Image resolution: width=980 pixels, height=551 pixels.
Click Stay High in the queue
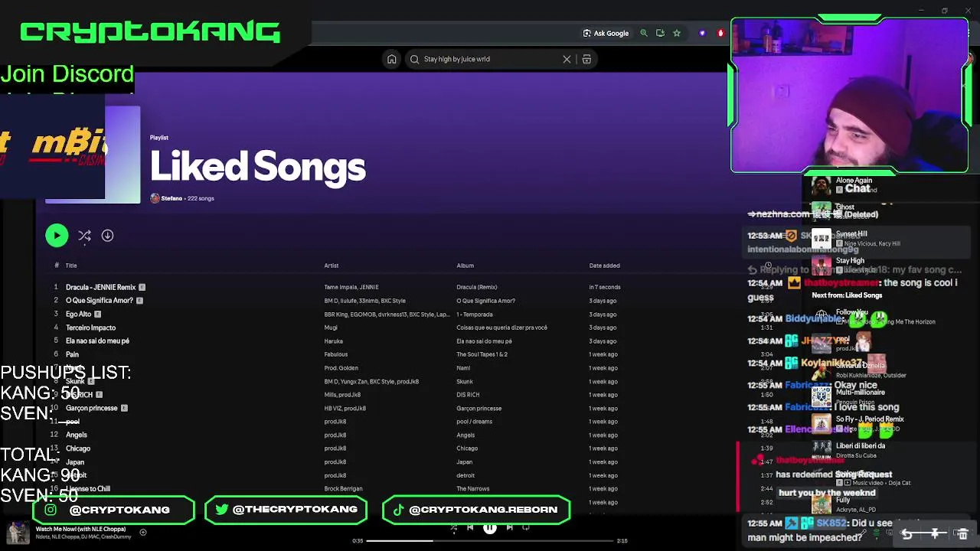850,260
